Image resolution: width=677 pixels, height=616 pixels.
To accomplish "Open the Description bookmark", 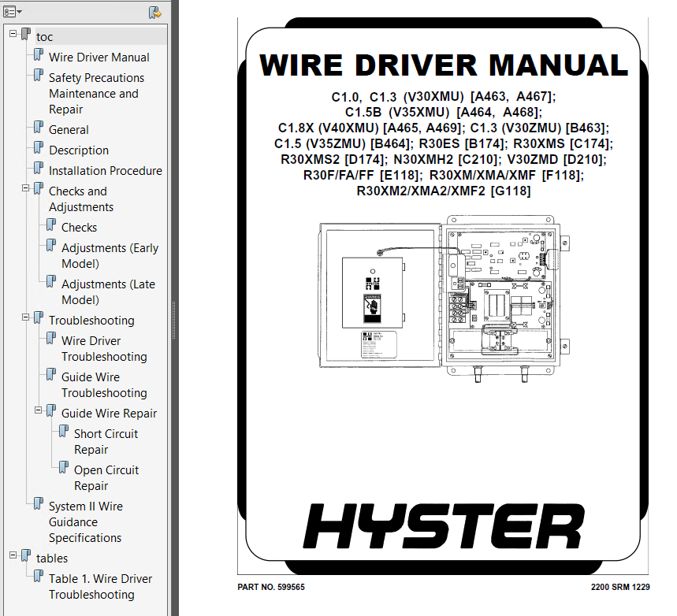I will [x=79, y=150].
